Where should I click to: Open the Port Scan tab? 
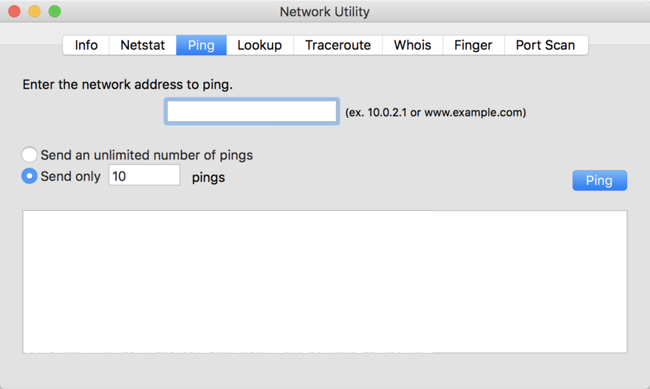coord(546,45)
